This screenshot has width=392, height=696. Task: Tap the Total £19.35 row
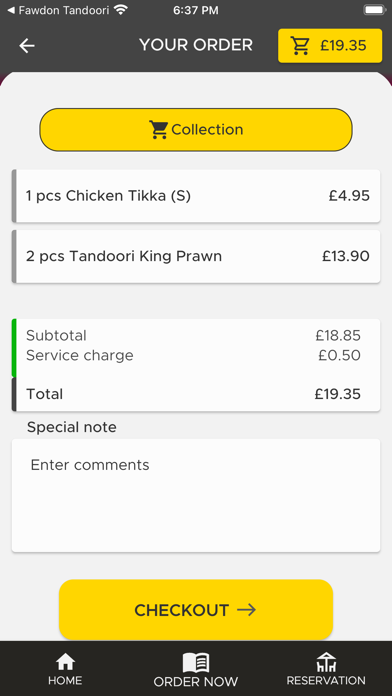point(196,394)
